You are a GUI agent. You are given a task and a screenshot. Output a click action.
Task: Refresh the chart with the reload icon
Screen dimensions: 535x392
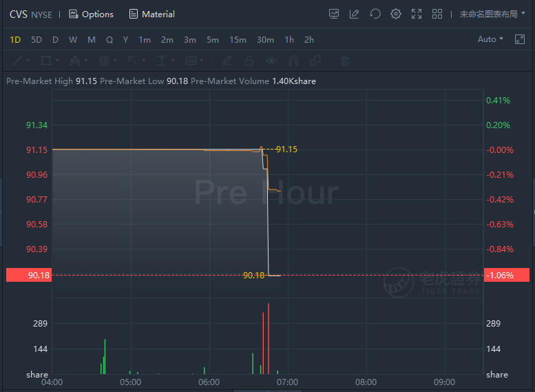pyautogui.click(x=375, y=14)
